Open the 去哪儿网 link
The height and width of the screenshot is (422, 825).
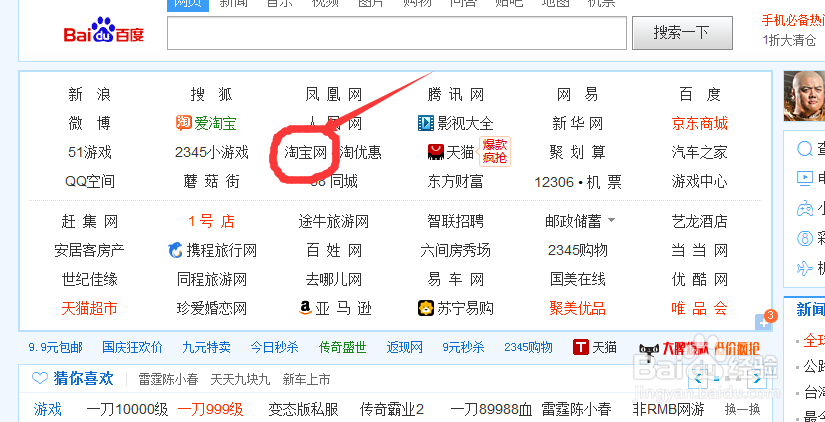click(x=334, y=279)
